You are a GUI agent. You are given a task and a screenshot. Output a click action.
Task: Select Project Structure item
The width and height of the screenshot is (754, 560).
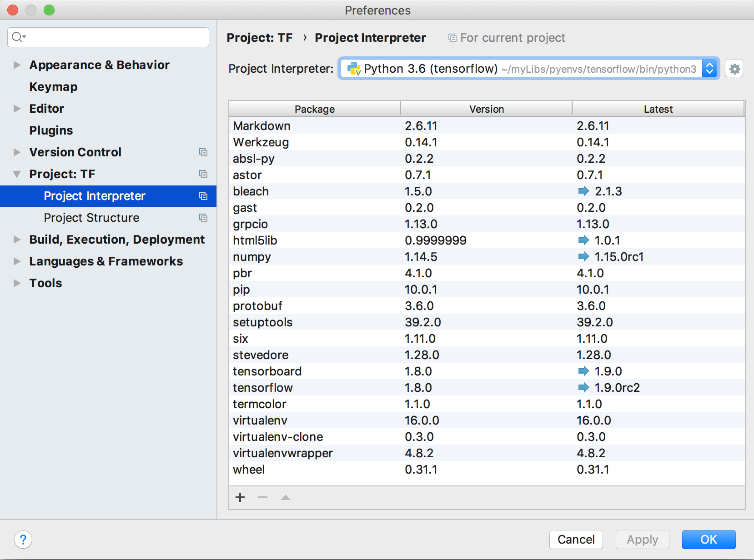point(108,218)
